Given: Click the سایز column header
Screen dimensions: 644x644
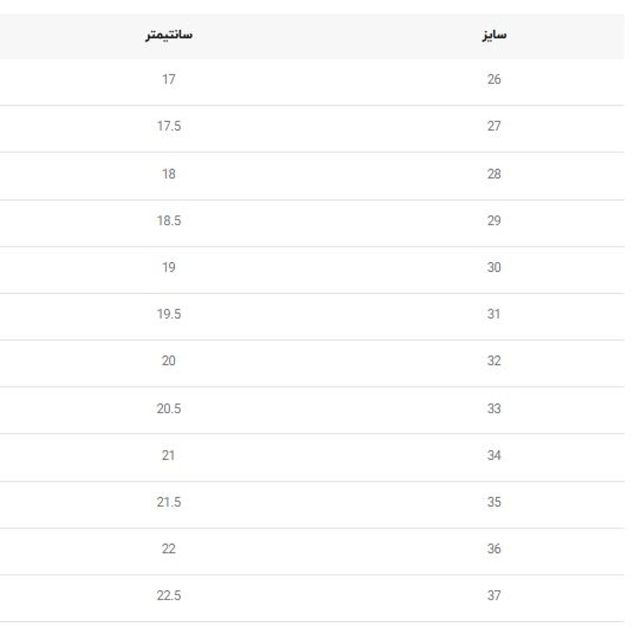Looking at the screenshot, I should click(494, 35).
